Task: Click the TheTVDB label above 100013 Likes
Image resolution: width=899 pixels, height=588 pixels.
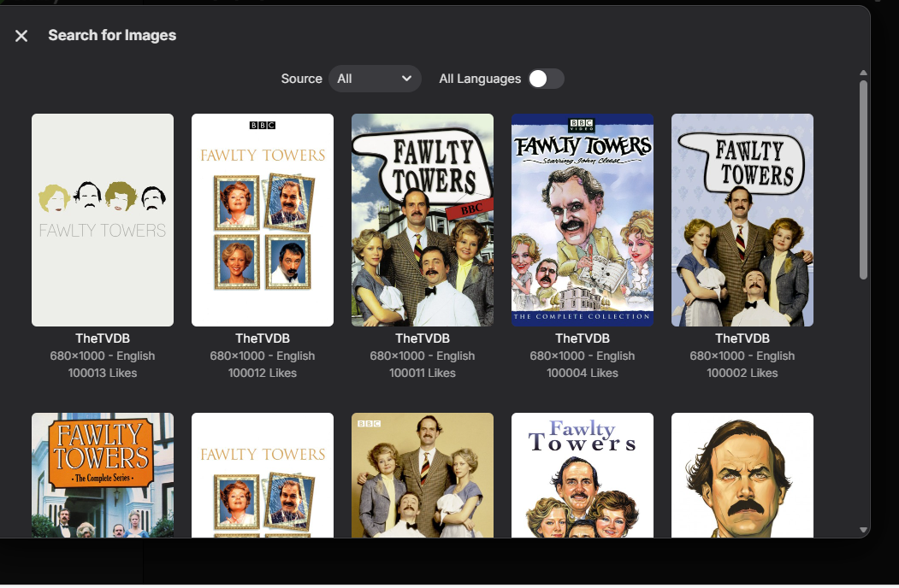Action: (x=103, y=338)
